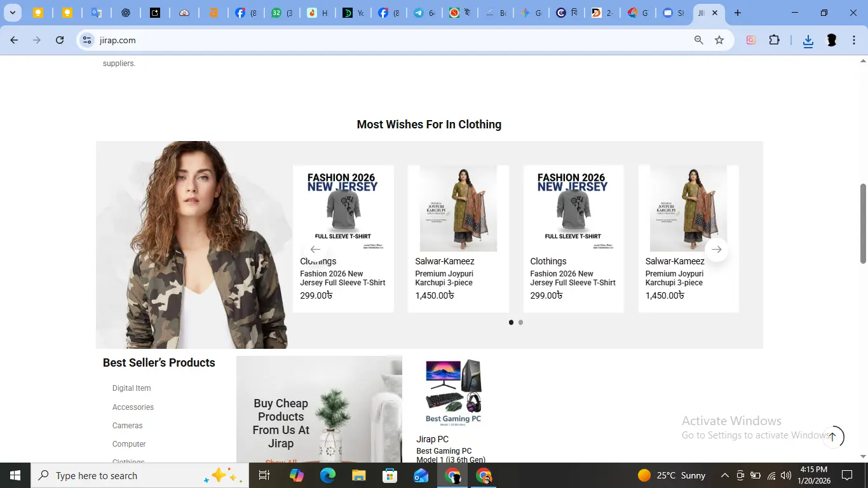868x488 pixels.
Task: Click the scroll-to-top arrow button
Action: [832, 437]
